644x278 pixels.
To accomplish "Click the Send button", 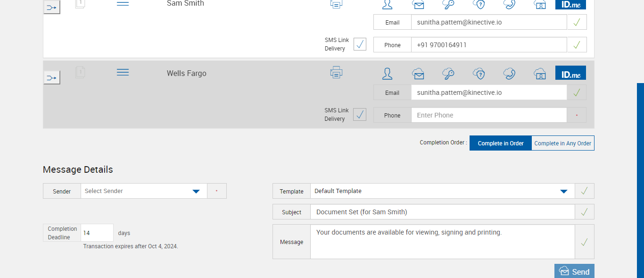I will pos(574,271).
